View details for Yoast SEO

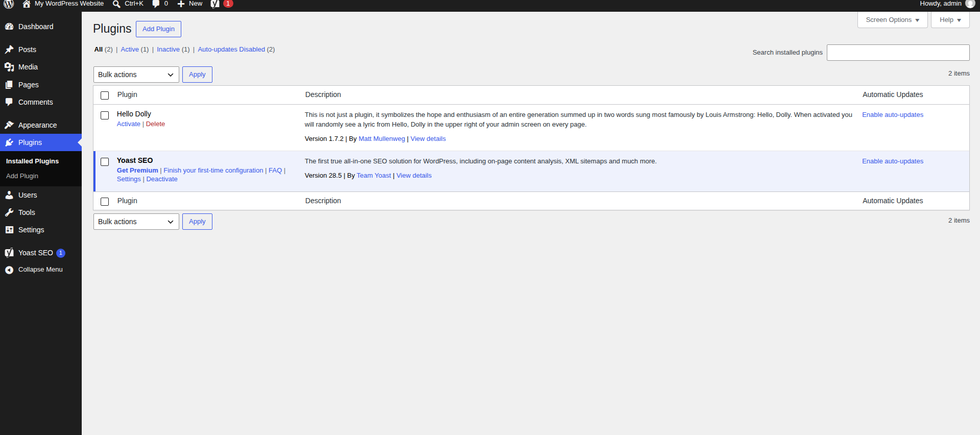tap(414, 176)
